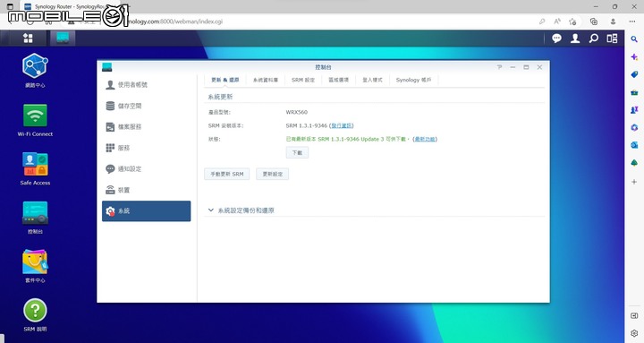
Task: Open Copilot sparkle icon in Edge sidebar
Action: (x=634, y=56)
